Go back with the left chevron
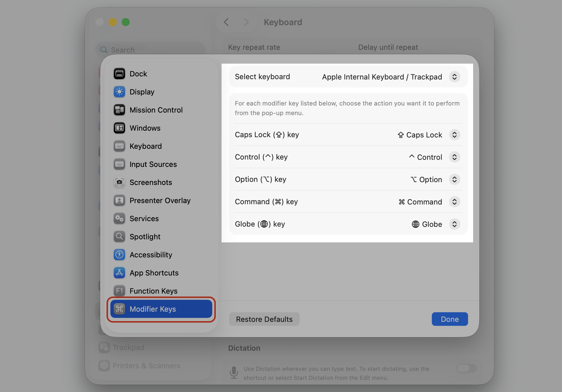The image size is (562, 392). [226, 22]
